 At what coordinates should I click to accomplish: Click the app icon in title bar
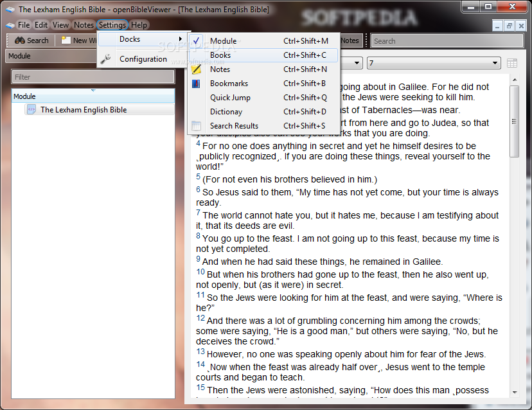point(10,10)
